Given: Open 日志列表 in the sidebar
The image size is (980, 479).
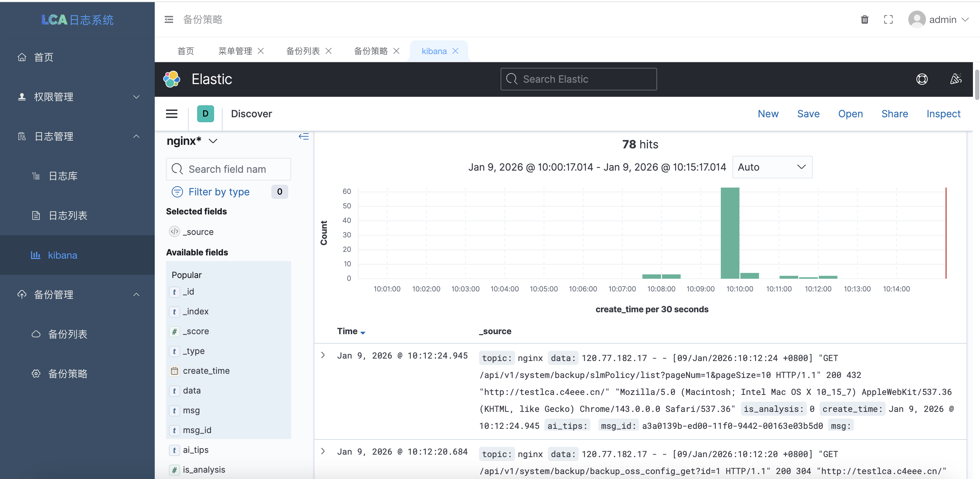Looking at the screenshot, I should (68, 215).
